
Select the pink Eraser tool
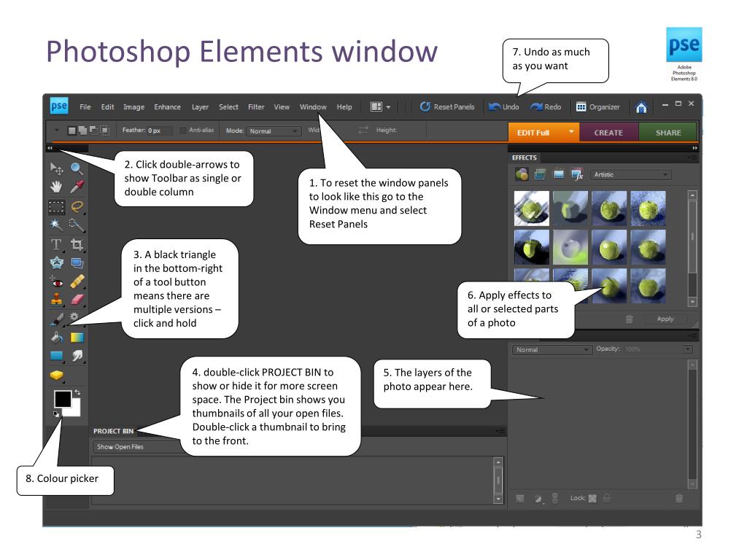(x=77, y=300)
